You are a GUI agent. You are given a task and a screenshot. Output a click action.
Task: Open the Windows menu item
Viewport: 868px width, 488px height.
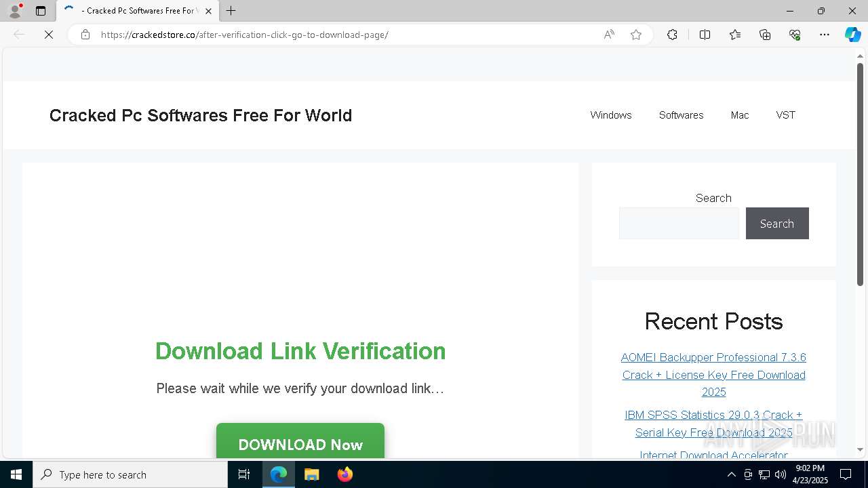[x=611, y=115]
